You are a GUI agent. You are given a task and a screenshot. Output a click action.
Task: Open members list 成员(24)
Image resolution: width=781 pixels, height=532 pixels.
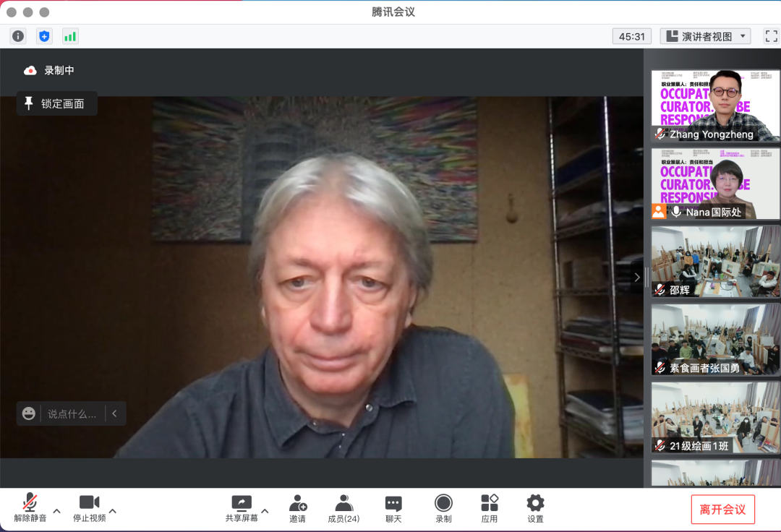pos(343,508)
